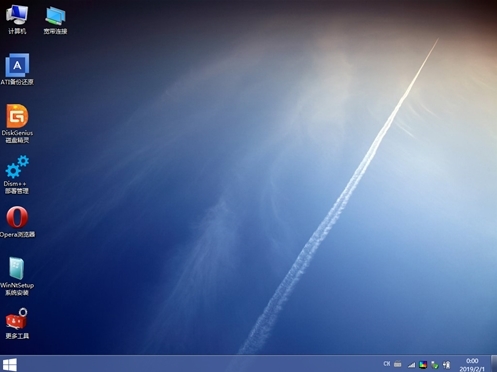
Task: Select the 宽带连接 broadband connection icon
Action: [55, 20]
